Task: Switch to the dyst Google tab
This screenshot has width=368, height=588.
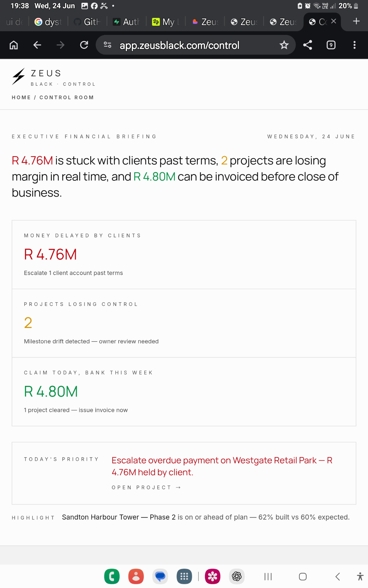Action: tap(48, 22)
